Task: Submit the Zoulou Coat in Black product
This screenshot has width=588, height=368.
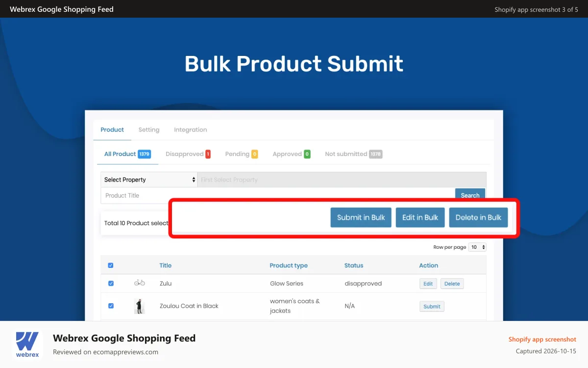Action: [x=432, y=306]
